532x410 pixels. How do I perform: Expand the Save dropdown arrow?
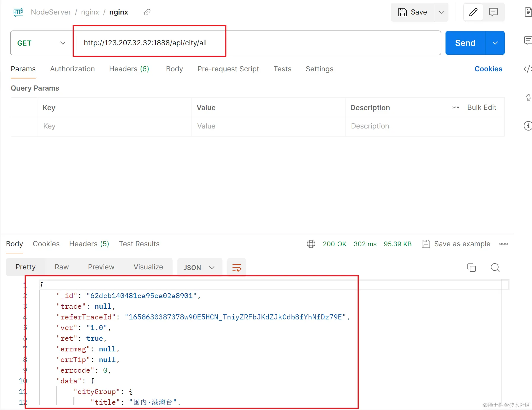[441, 12]
